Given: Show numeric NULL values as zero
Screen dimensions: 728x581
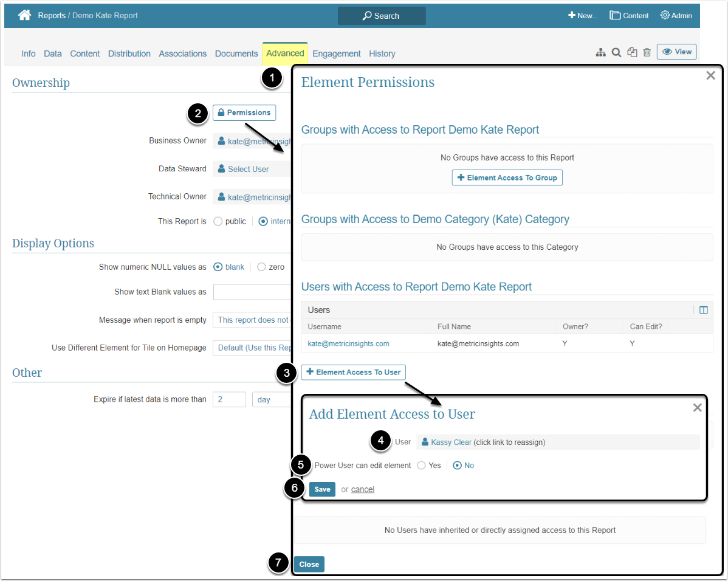Looking at the screenshot, I should (x=261, y=267).
